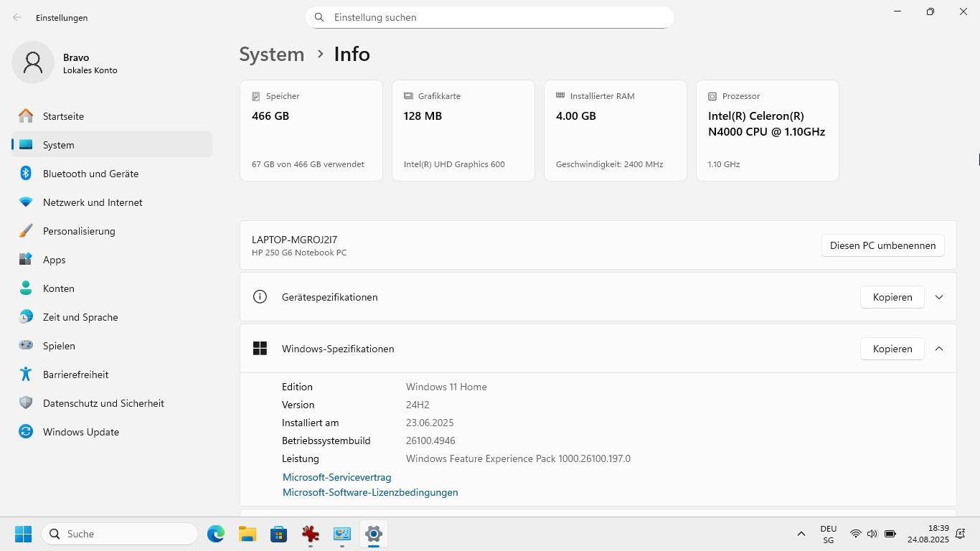
Task: Click Diesen PC umbenennen button
Action: click(x=882, y=245)
